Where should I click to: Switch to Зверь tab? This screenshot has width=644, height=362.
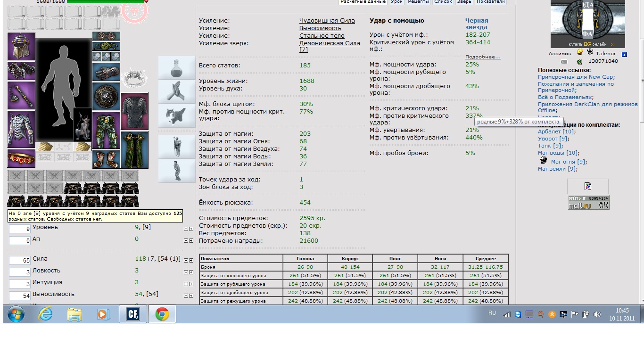pos(464,2)
